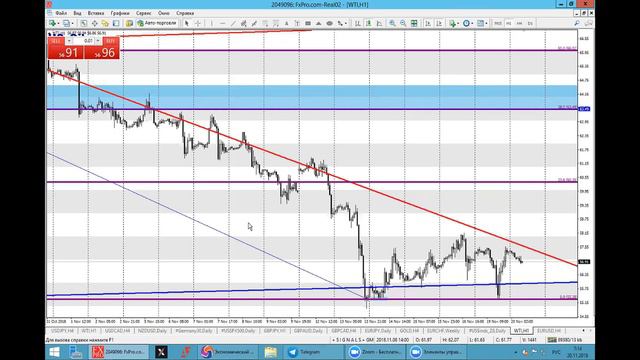The height and width of the screenshot is (360, 640).
Task: Open the Zoom taskbar item
Action: (375, 352)
